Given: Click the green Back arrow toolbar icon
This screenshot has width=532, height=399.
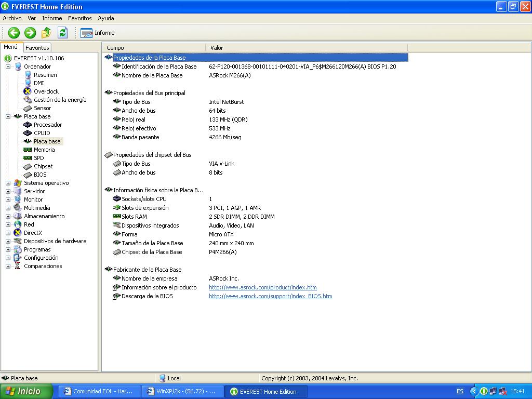Looking at the screenshot, I should click(14, 33).
